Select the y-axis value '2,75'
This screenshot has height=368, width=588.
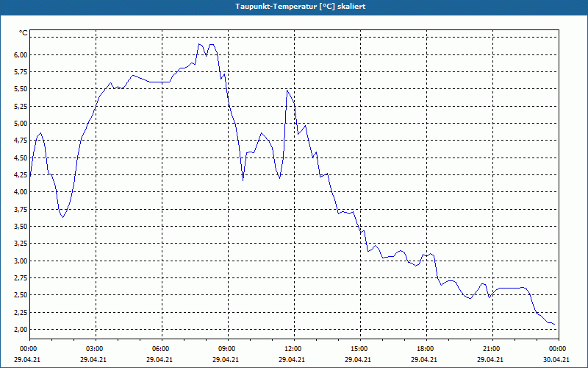coord(21,277)
